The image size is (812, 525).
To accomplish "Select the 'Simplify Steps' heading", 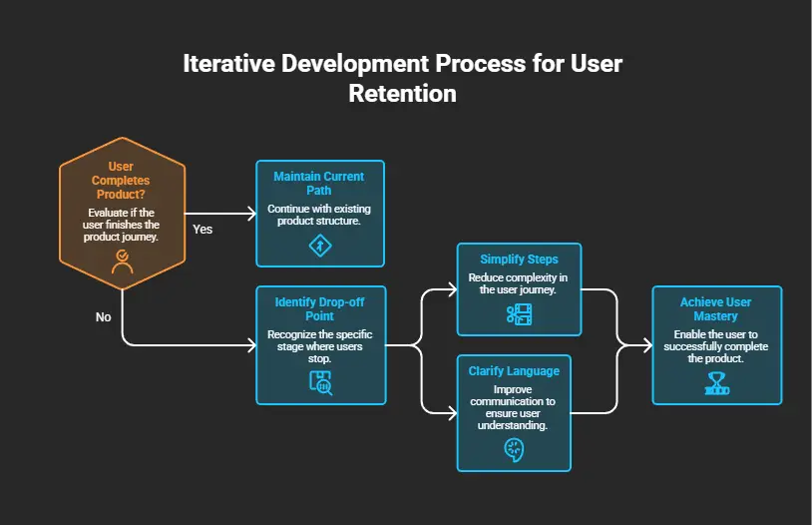I will coord(519,260).
